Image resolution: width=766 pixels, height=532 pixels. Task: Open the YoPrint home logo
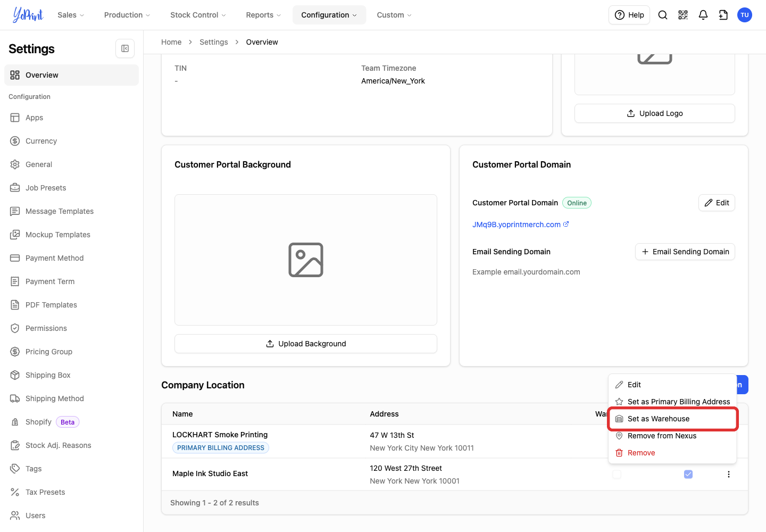[28, 15]
